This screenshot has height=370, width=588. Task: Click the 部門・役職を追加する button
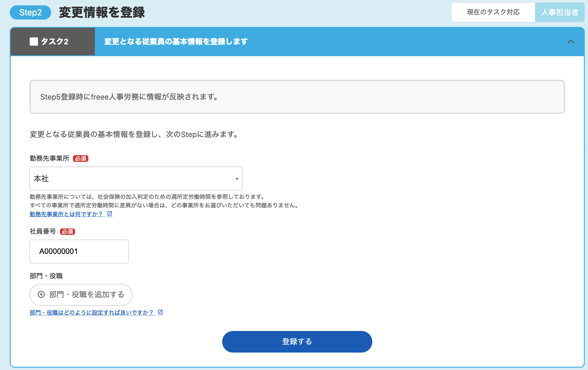click(81, 295)
